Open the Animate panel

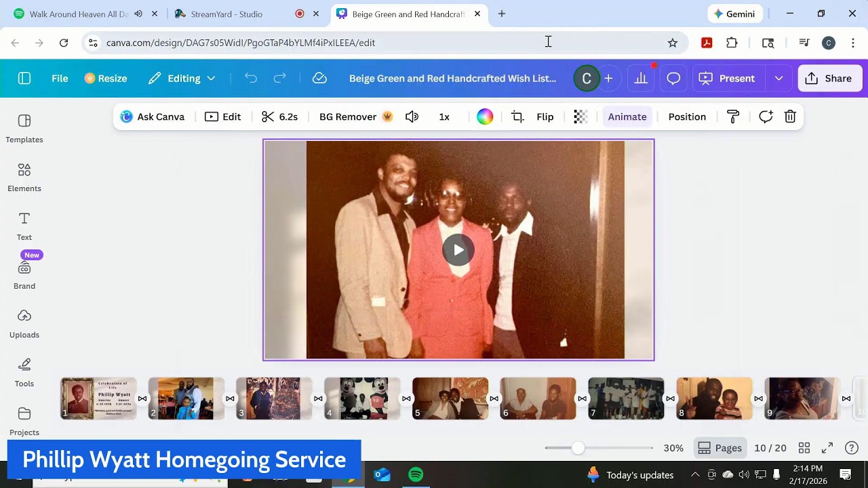627,117
